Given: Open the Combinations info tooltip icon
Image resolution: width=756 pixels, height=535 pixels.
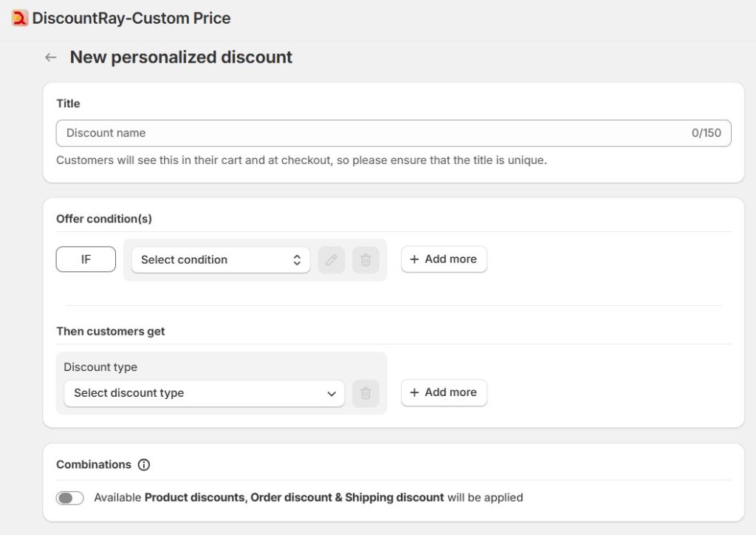Looking at the screenshot, I should [145, 465].
